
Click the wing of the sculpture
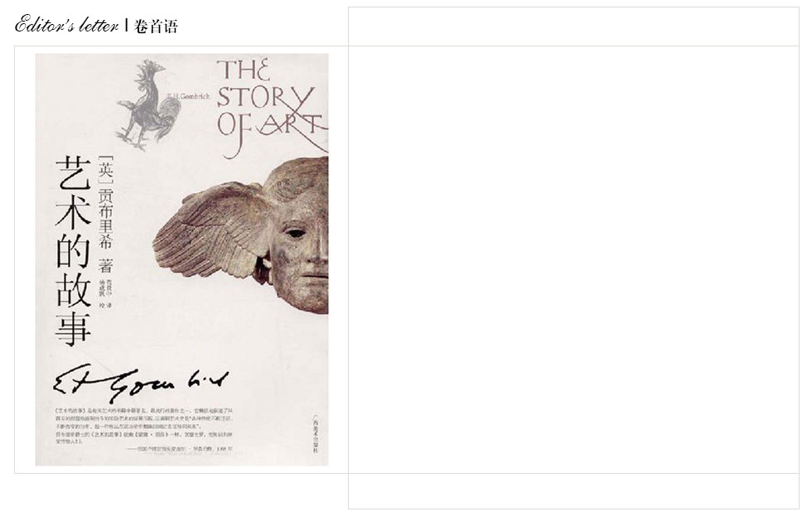(213, 235)
